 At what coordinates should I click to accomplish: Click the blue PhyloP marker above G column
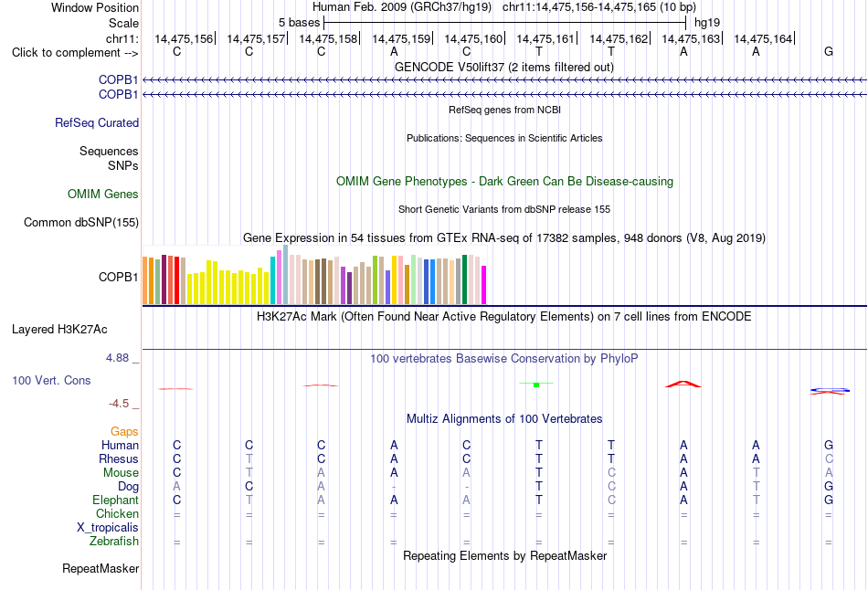828,390
